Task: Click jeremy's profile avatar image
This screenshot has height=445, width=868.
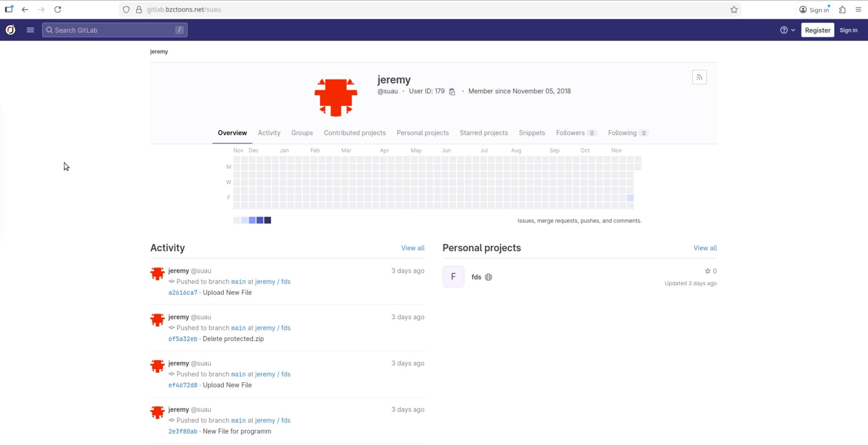Action: 336,95
